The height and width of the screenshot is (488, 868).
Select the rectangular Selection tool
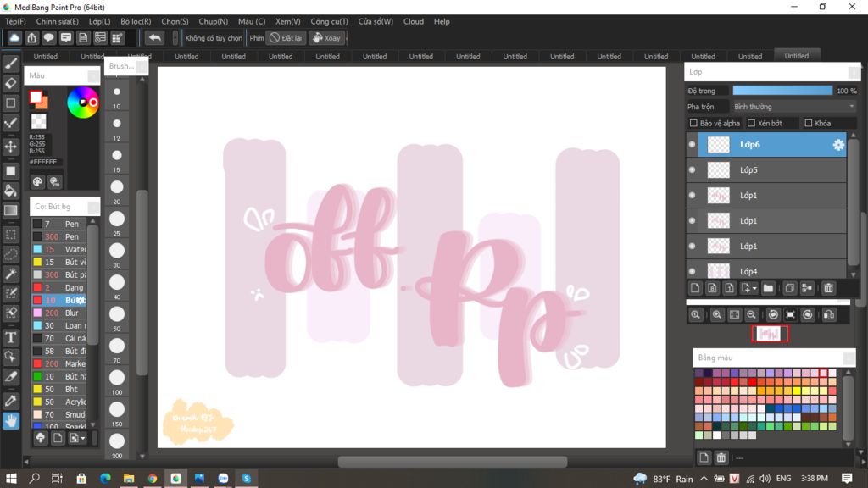[x=10, y=235]
